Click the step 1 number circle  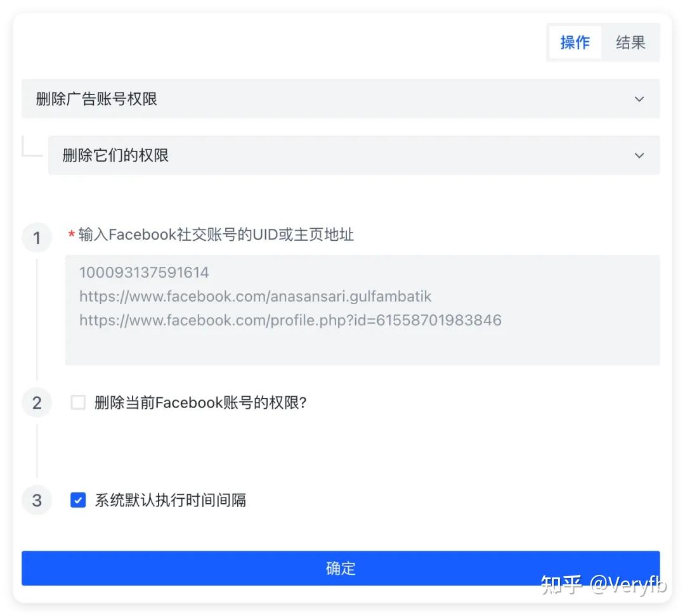[36, 238]
